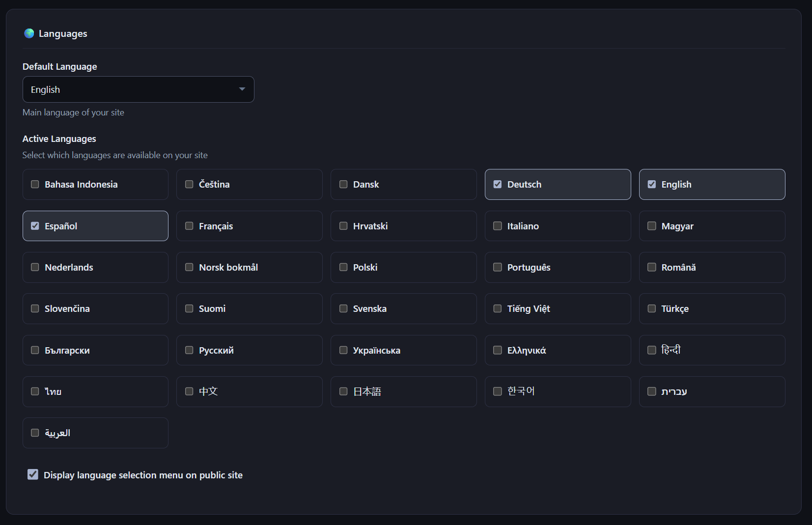Tick the Polski checkbox

[x=343, y=267]
